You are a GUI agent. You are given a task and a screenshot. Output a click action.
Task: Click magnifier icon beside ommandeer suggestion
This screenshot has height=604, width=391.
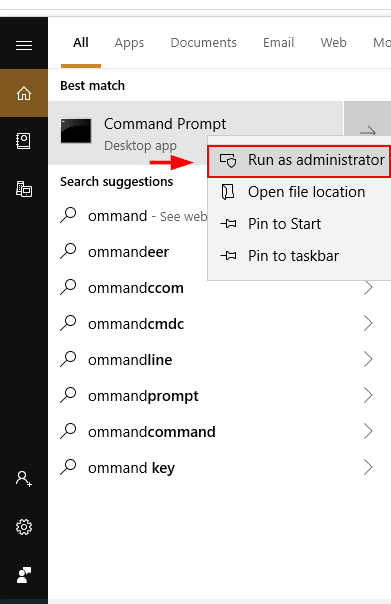[x=69, y=252]
